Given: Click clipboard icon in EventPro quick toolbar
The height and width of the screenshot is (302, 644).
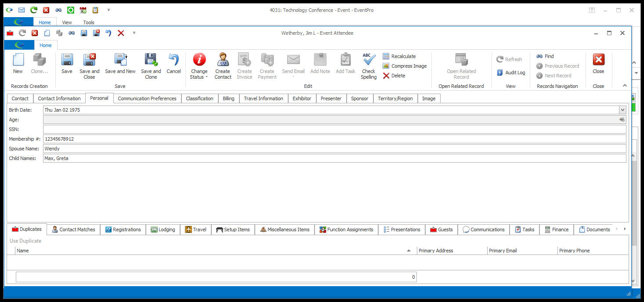Looking at the screenshot, I should 95,10.
